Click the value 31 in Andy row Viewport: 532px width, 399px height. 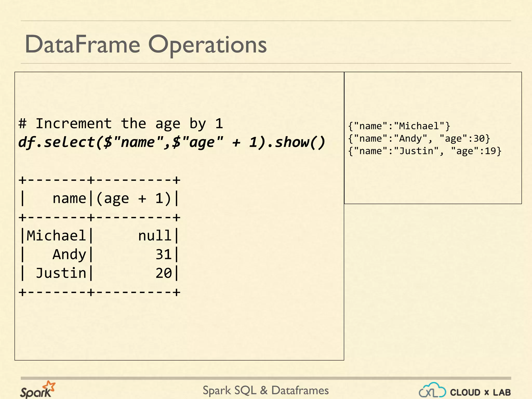tap(163, 255)
